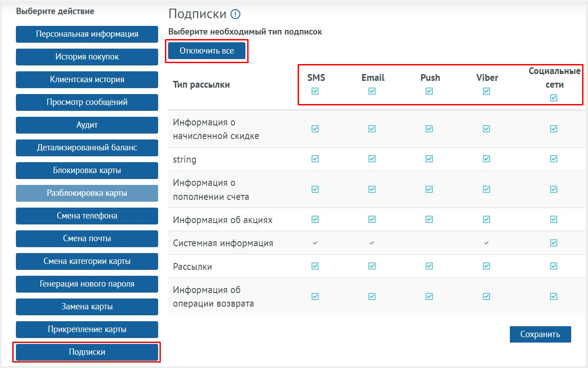The image size is (588, 368).
Task: Disable Viber for Информация об акциях
Action: click(487, 219)
